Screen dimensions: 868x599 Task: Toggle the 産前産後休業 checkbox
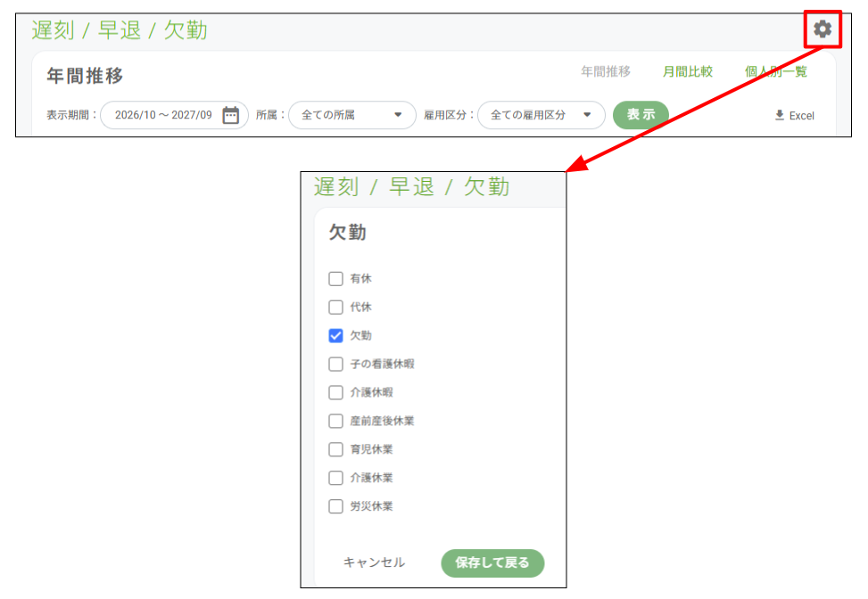(335, 421)
